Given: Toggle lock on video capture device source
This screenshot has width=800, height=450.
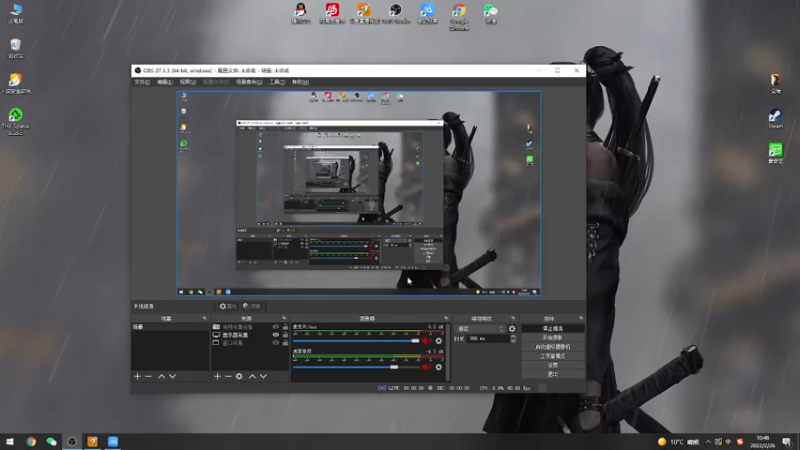Looking at the screenshot, I should (x=285, y=327).
